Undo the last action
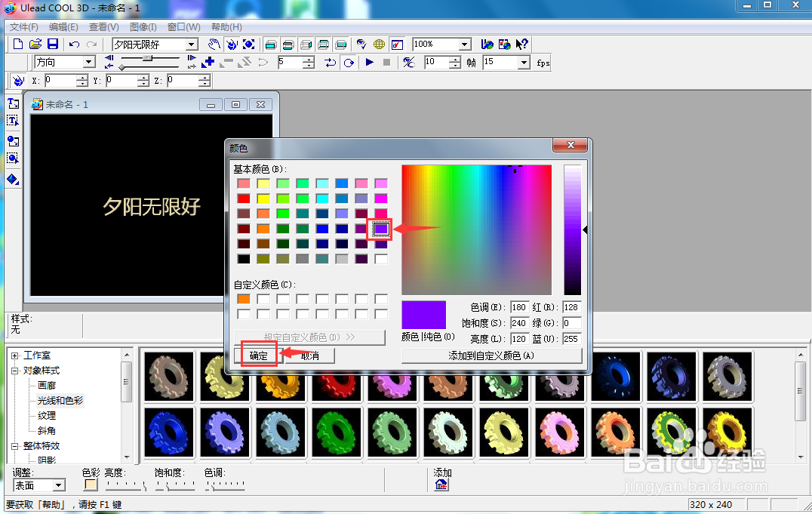Screen dimensions: 812x514 [x=74, y=44]
